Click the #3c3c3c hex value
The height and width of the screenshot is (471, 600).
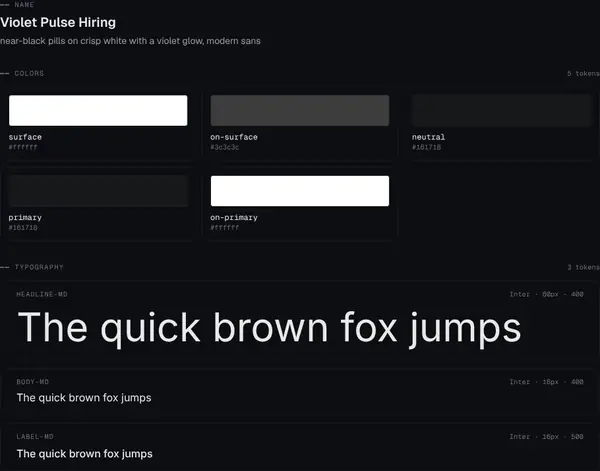point(225,147)
